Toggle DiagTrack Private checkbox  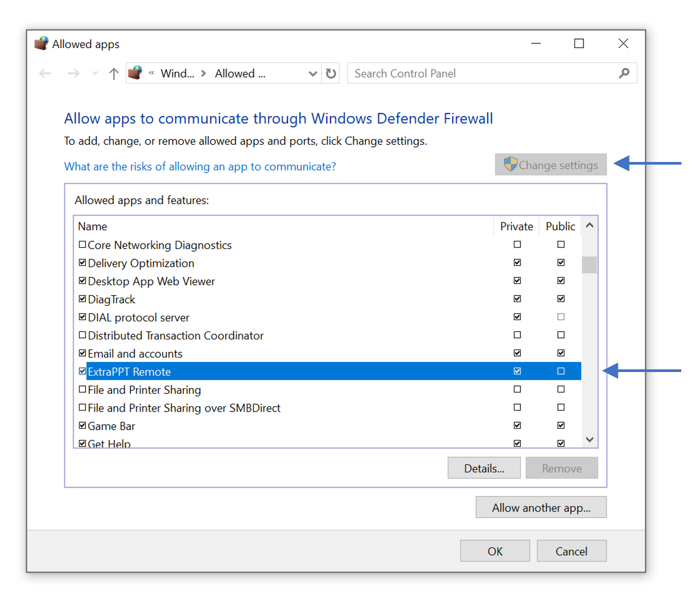click(517, 298)
